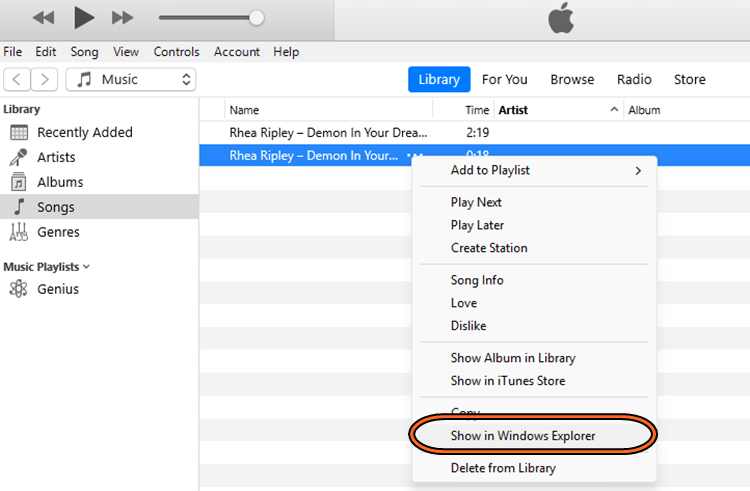Open the View menu
750x491 pixels.
[x=126, y=52]
